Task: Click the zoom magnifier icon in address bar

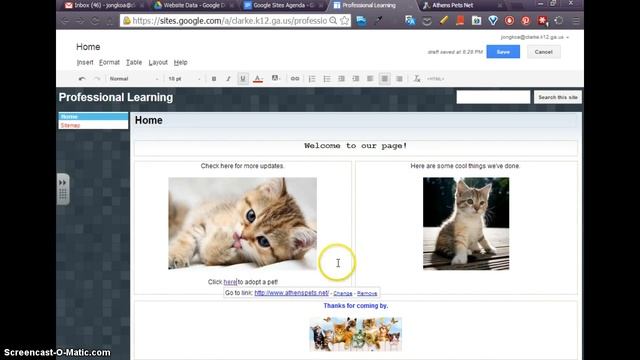Action: 333,20
